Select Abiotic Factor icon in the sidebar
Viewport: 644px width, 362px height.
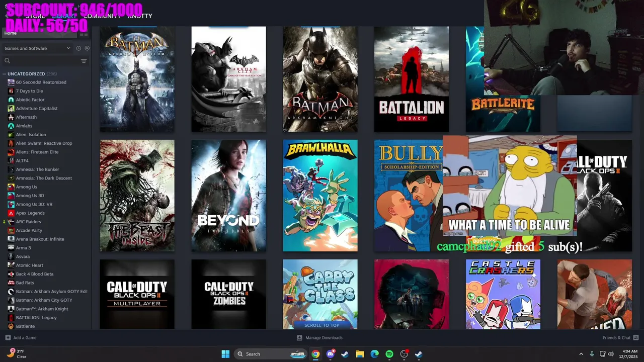pyautogui.click(x=11, y=100)
